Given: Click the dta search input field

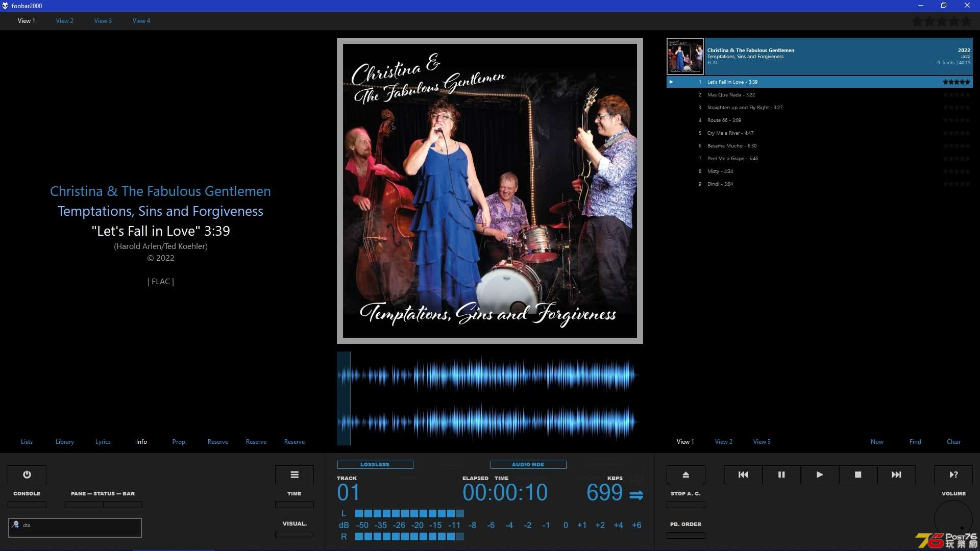Looking at the screenshot, I should [75, 528].
